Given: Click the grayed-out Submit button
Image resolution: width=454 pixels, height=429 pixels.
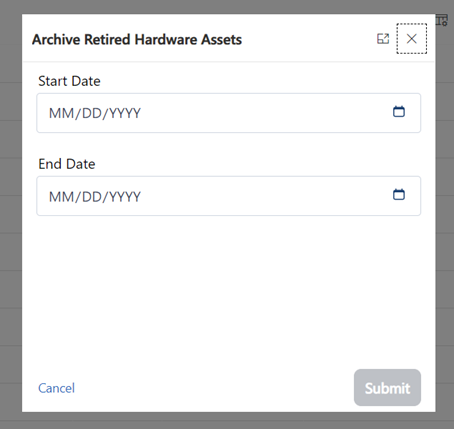Looking at the screenshot, I should (x=387, y=388).
